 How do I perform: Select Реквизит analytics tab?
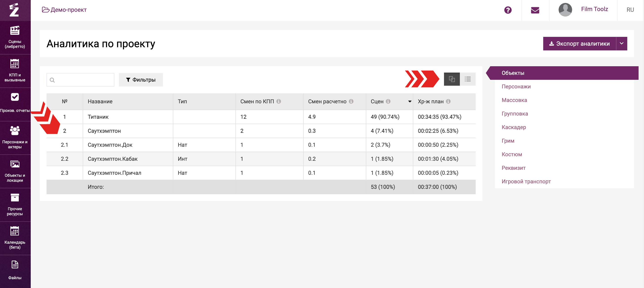[513, 168]
